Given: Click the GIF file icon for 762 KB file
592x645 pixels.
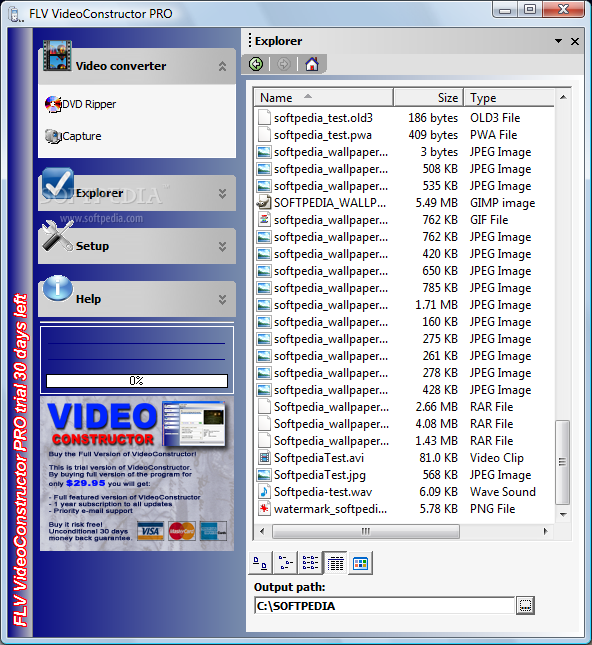Looking at the screenshot, I should coord(264,220).
